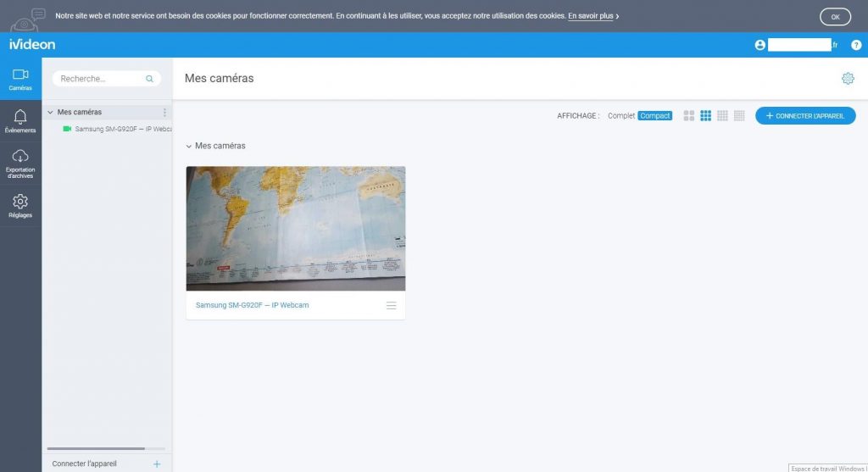Click the help question mark icon

click(x=855, y=45)
